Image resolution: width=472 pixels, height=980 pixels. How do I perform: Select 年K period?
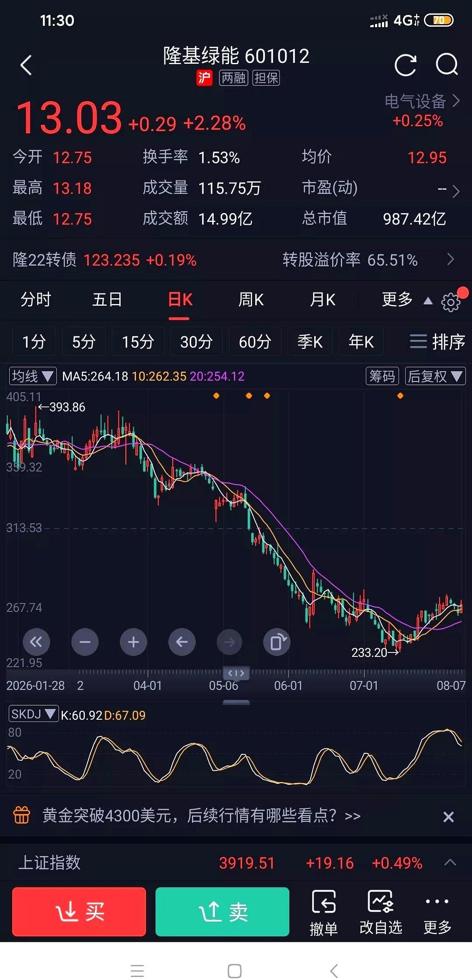click(361, 342)
